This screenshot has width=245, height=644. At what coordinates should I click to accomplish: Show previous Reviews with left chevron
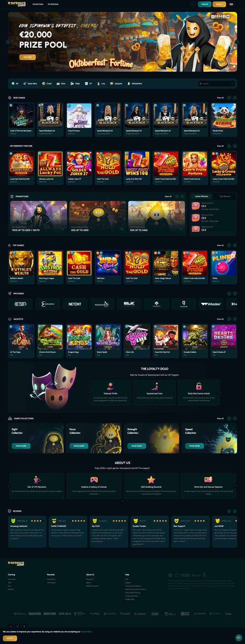click(229, 511)
